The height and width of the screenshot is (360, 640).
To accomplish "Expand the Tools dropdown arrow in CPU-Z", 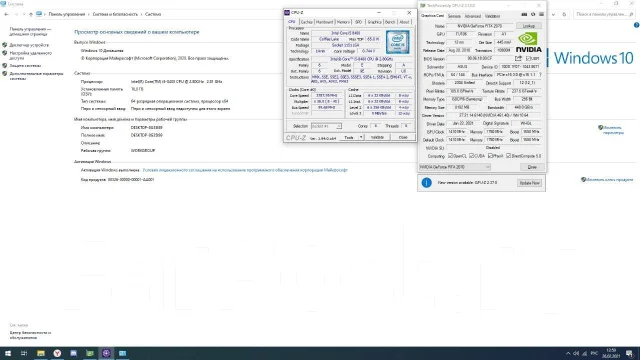I will 361,138.
